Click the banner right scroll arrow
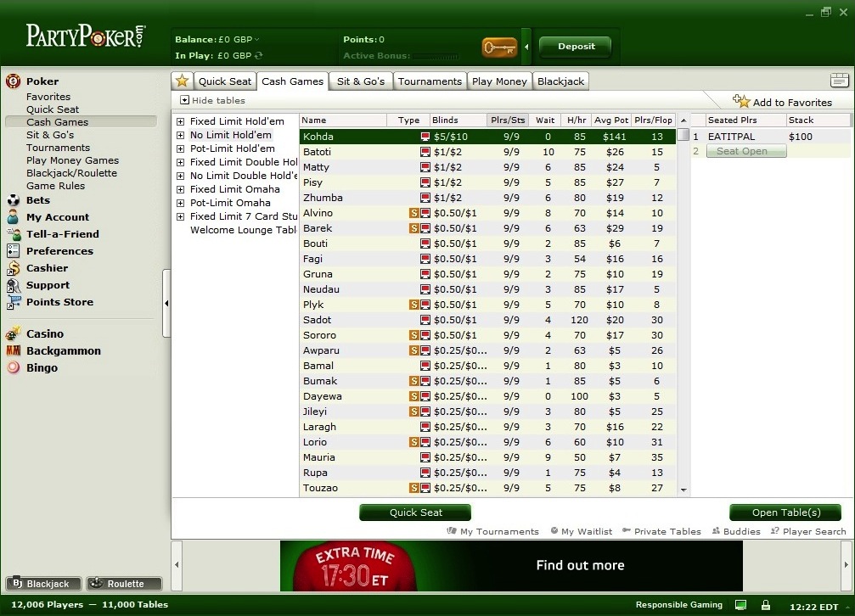855x616 pixels. [x=847, y=565]
